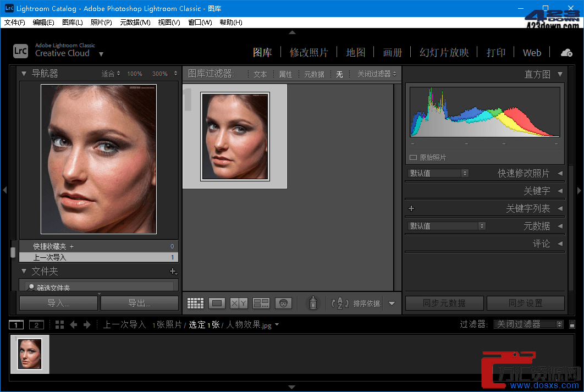The height and width of the screenshot is (392, 584).
Task: Open Survey view in the toolbar
Action: [261, 303]
